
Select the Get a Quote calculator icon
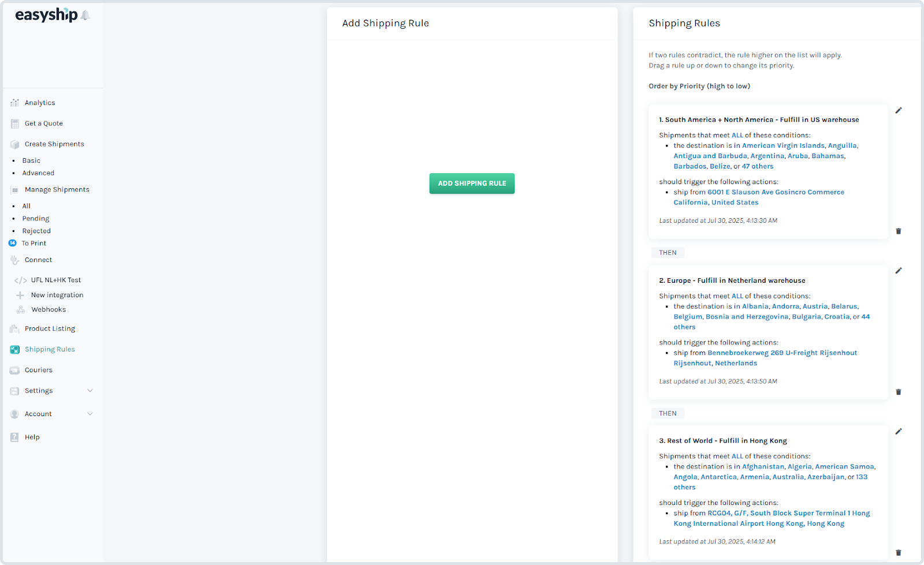point(14,123)
